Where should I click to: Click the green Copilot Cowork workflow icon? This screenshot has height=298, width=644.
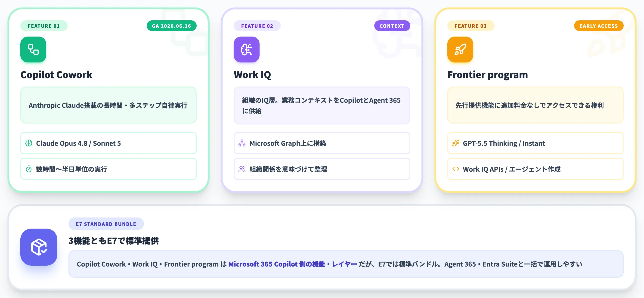click(33, 50)
